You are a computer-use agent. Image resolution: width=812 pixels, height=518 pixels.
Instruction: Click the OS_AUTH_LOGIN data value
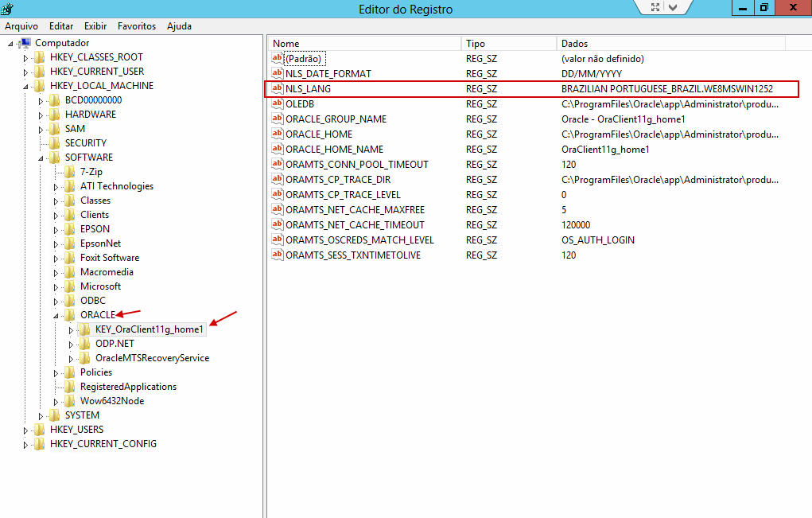click(598, 240)
